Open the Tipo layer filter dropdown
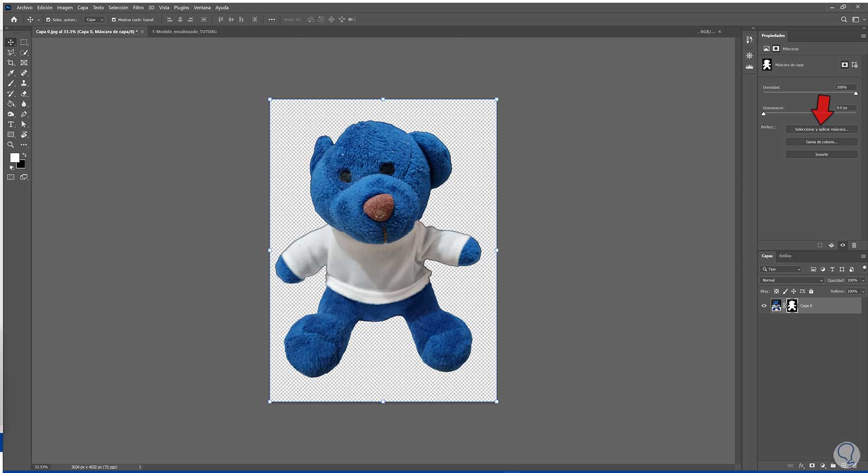Viewport: 868px width, 473px height. point(782,269)
